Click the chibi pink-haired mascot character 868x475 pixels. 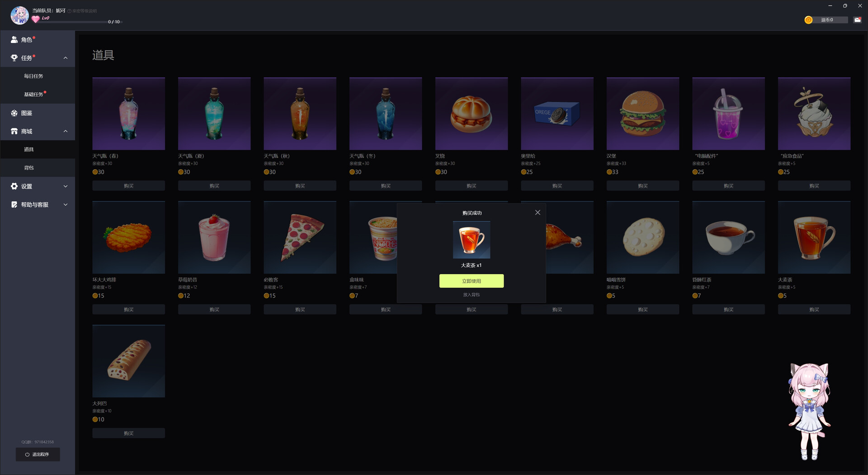tap(810, 412)
